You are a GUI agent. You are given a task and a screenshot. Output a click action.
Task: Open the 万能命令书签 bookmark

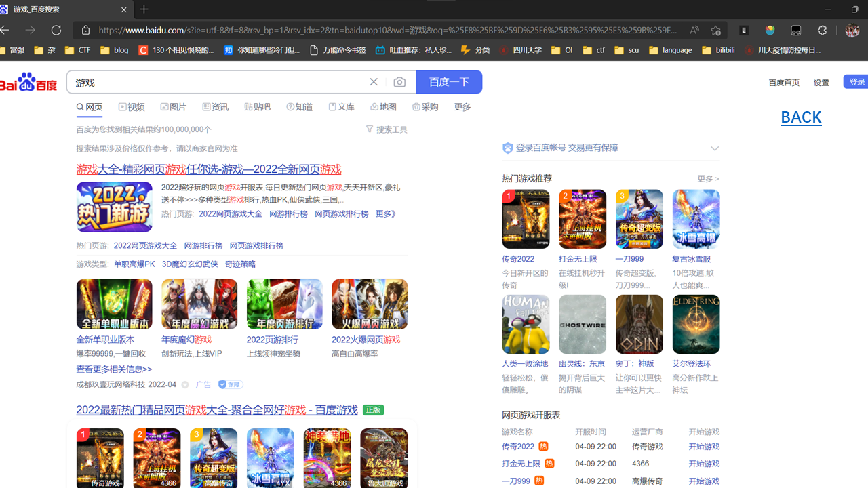pyautogui.click(x=338, y=49)
